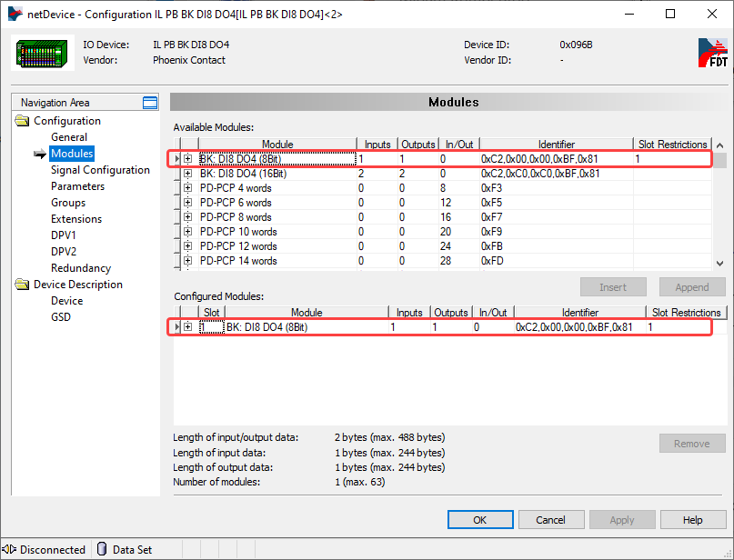The image size is (734, 560).
Task: Open the Redundancy page
Action: tap(81, 268)
